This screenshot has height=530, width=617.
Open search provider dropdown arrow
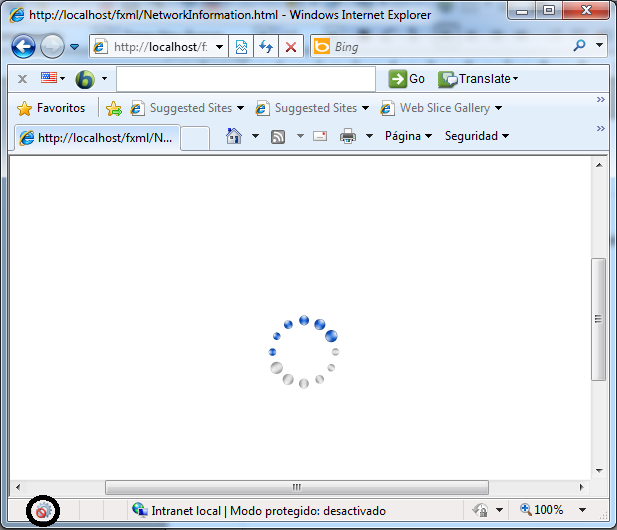tap(599, 45)
